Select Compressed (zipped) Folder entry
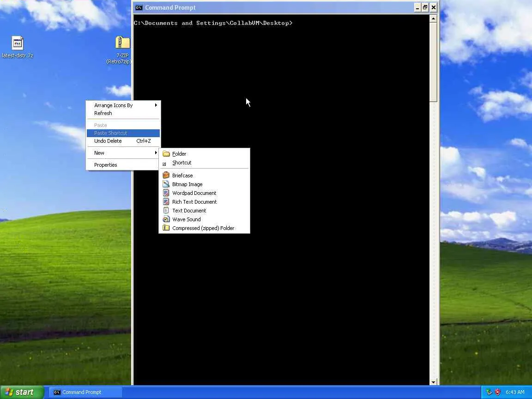The image size is (532, 399). (x=204, y=228)
